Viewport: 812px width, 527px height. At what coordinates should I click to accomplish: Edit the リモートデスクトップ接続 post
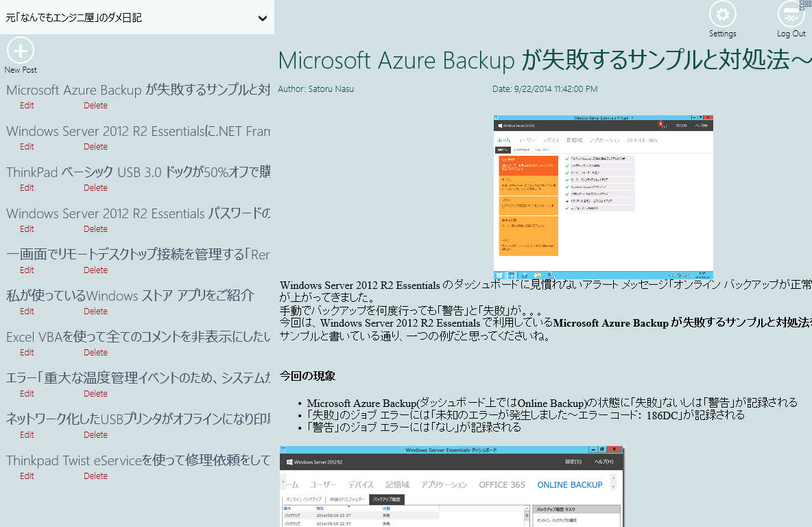pyautogui.click(x=27, y=270)
